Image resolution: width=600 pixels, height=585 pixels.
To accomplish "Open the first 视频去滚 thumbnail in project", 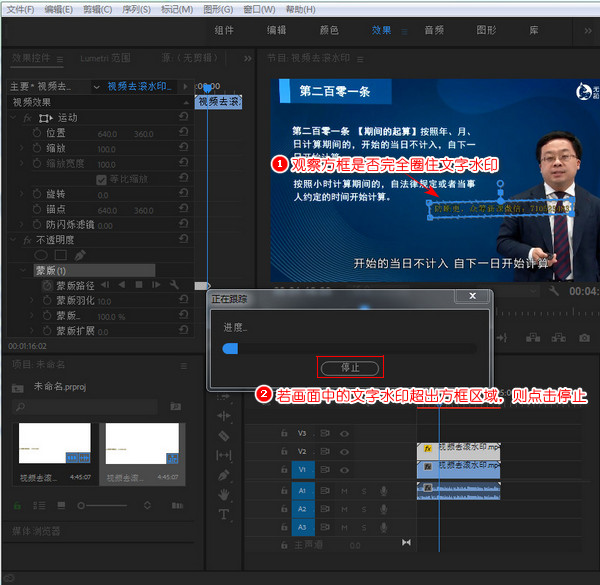I will 55,443.
